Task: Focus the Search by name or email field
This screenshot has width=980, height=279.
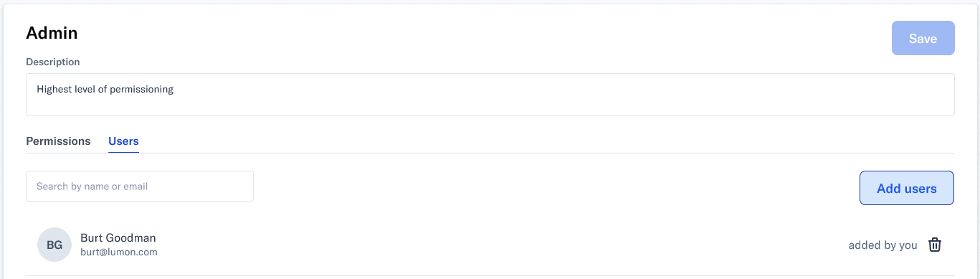Action: (140, 186)
